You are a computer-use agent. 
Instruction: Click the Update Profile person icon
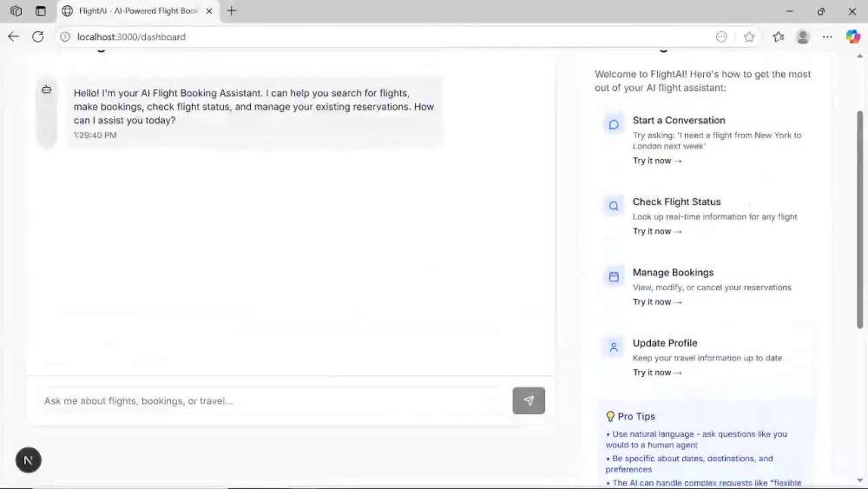pos(614,347)
